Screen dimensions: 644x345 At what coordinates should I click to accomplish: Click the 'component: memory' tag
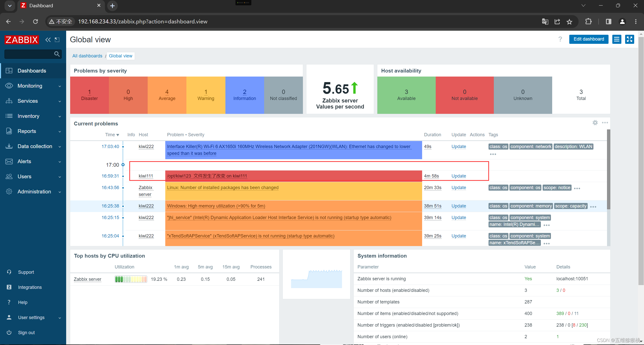click(x=531, y=206)
